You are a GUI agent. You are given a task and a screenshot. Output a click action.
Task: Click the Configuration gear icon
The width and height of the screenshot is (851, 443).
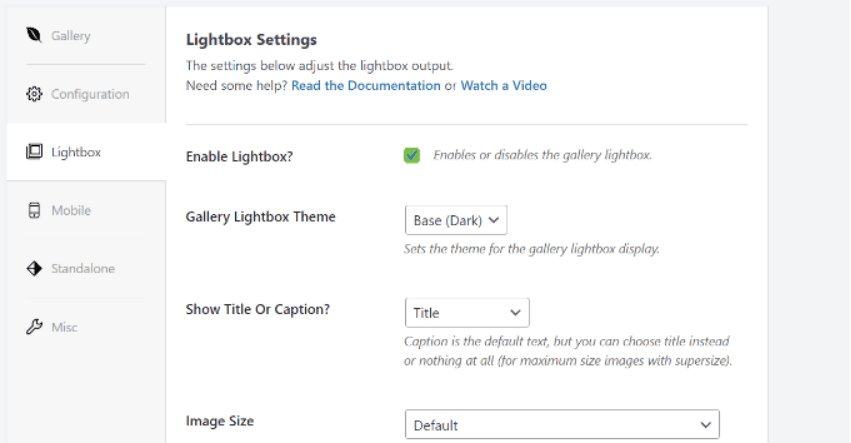(x=33, y=94)
